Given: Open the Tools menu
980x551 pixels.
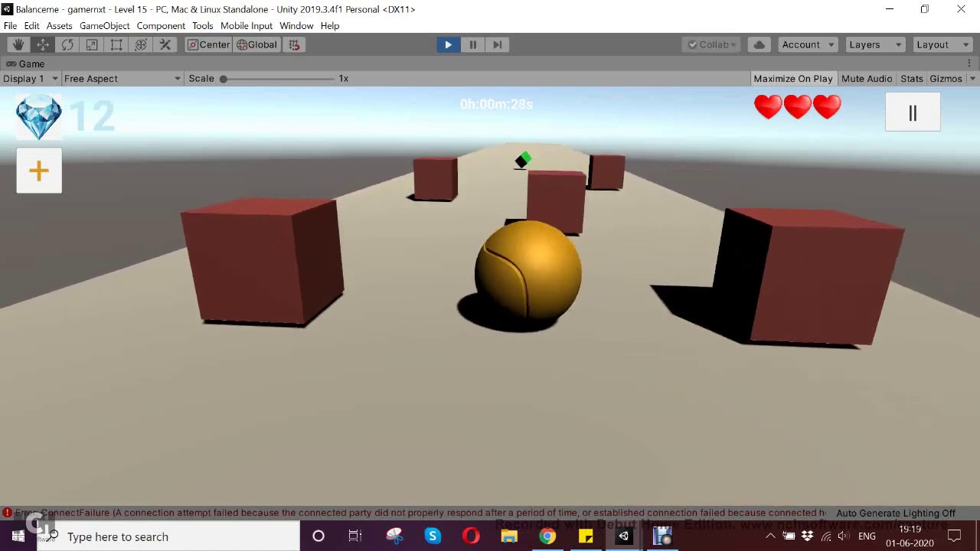Looking at the screenshot, I should coord(202,25).
